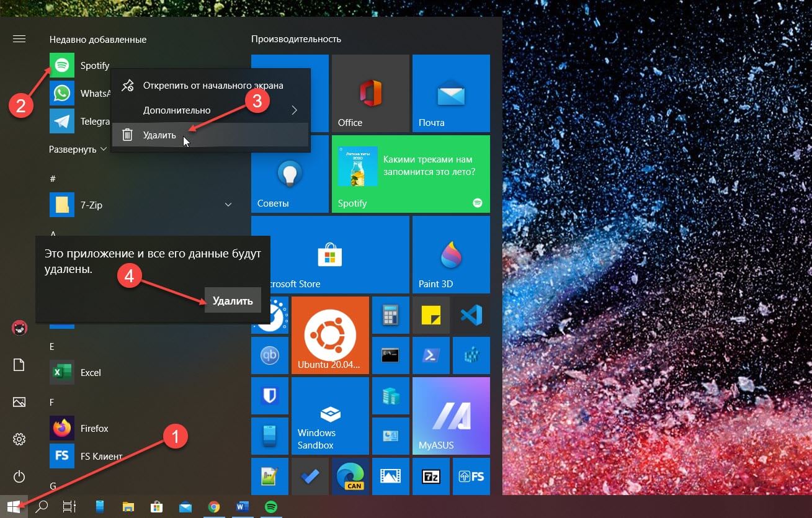Image resolution: width=812 pixels, height=518 pixels.
Task: Switch to Spotify on the taskbar
Action: pos(271,507)
